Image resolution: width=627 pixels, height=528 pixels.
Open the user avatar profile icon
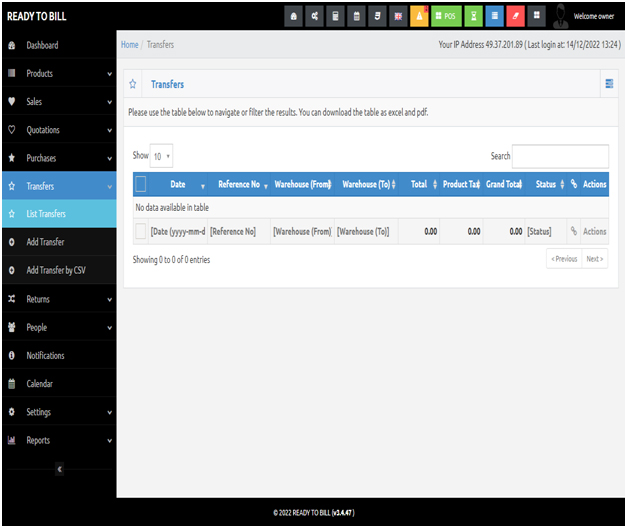[x=561, y=16]
